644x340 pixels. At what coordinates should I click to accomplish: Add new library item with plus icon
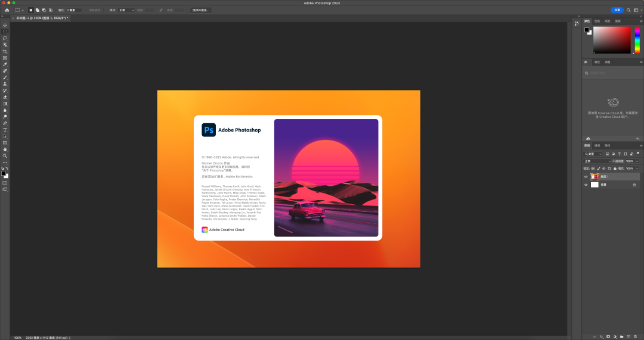point(637,139)
